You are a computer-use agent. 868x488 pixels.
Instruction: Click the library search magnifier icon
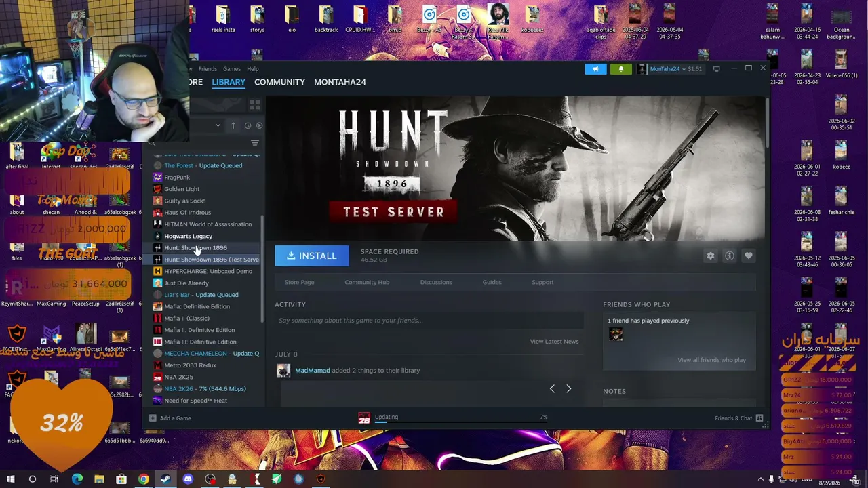[152, 143]
